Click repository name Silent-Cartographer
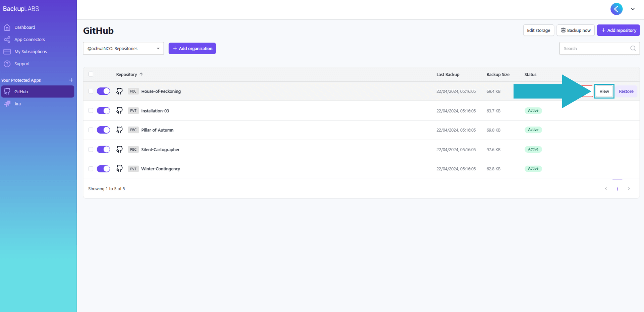 160,149
